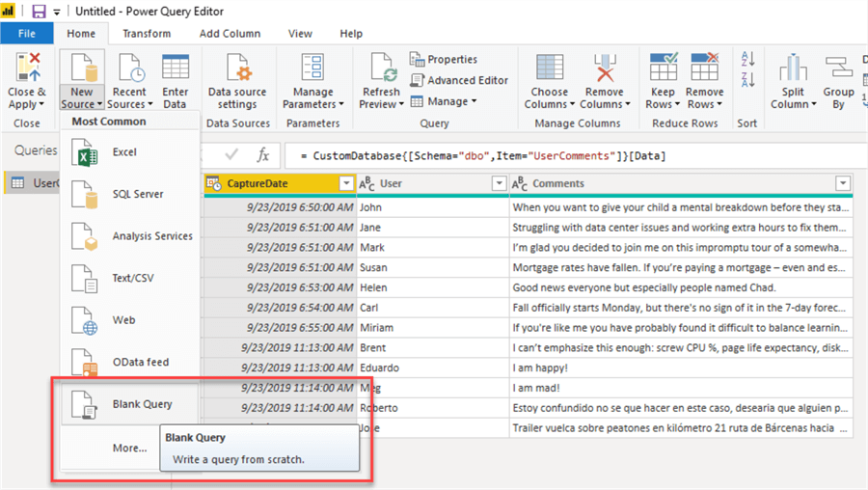Open the Help ribbon tab
The width and height of the screenshot is (868, 490).
[x=351, y=33]
